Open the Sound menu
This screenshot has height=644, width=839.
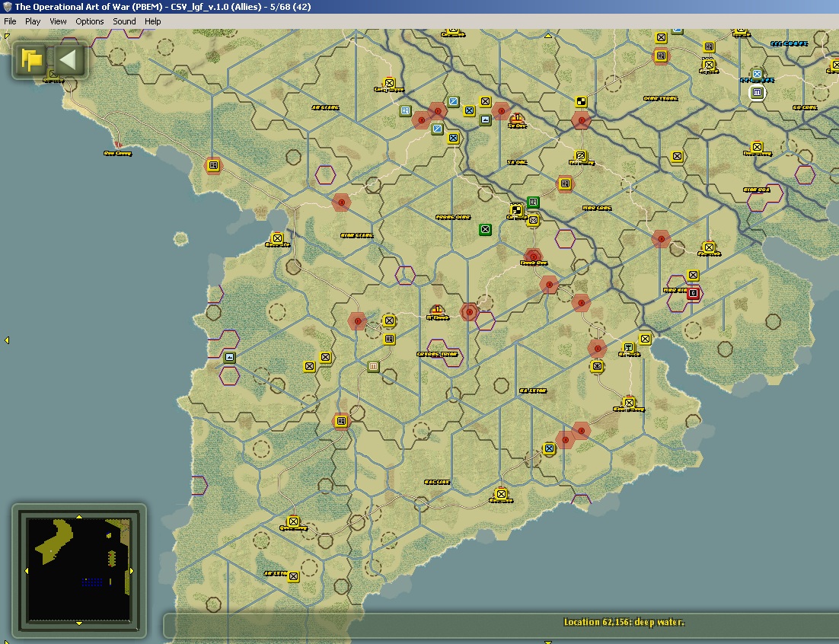(x=124, y=21)
